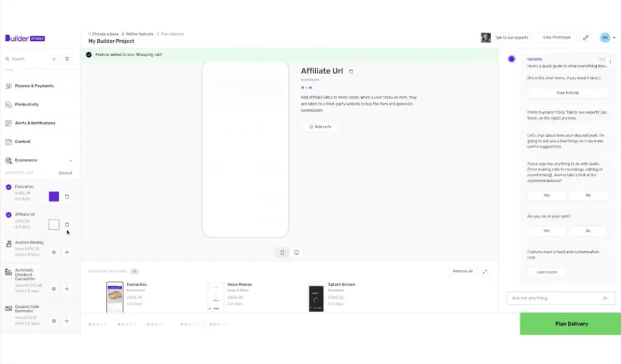This screenshot has height=364, width=621.
Task: Click the View tutorial button
Action: [567, 93]
